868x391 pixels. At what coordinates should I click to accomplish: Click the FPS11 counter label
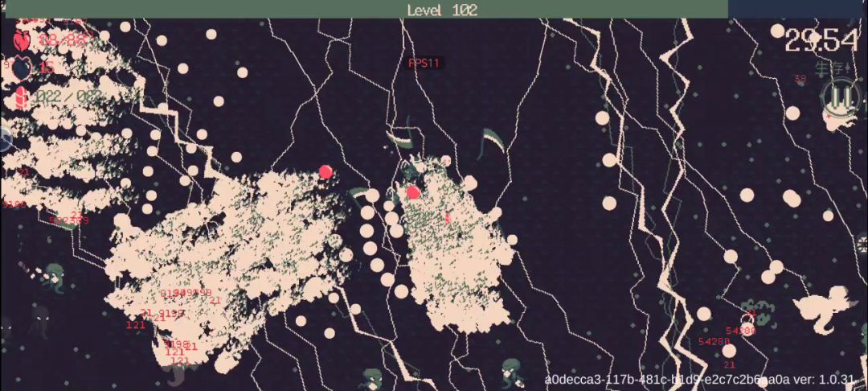[x=424, y=63]
